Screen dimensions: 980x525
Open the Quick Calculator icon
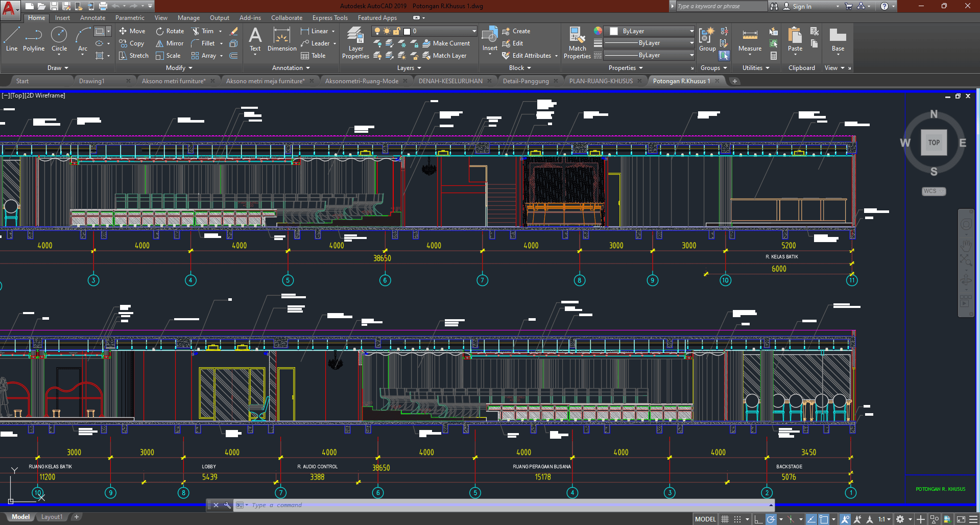pyautogui.click(x=774, y=56)
